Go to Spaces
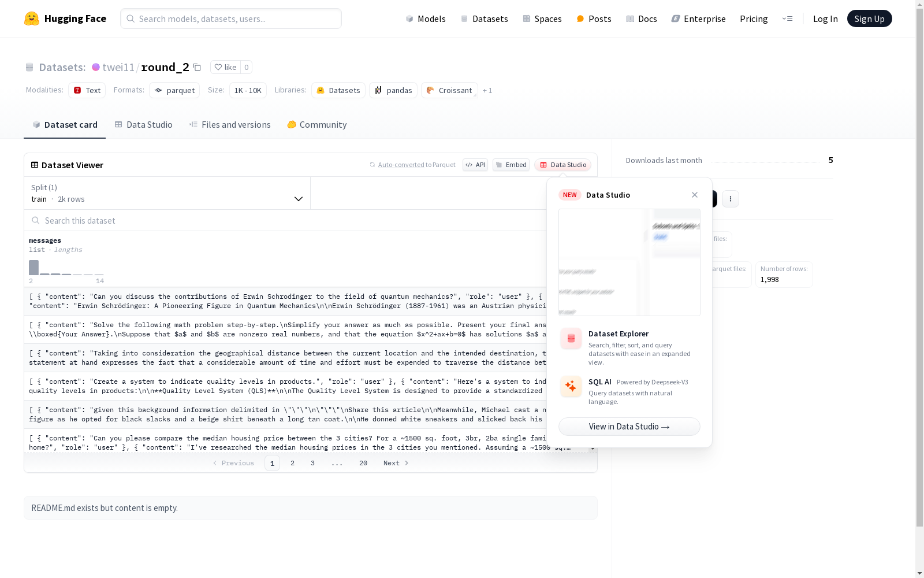 click(542, 18)
